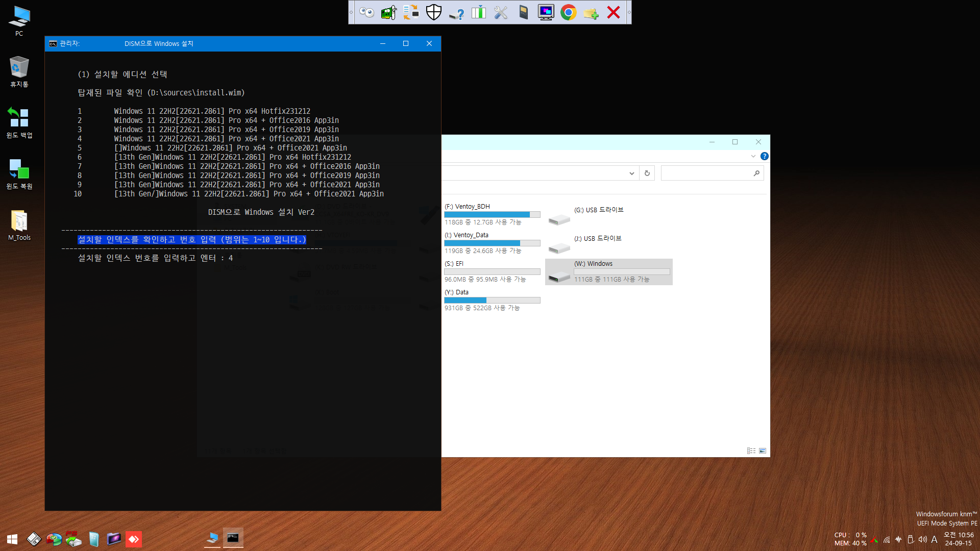Launch the FS drive capture taskbar icon
This screenshot has height=551, width=980.
73,539
